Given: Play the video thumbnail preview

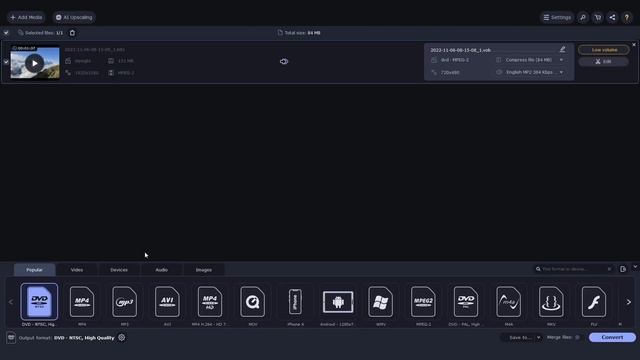Looking at the screenshot, I should pos(35,63).
